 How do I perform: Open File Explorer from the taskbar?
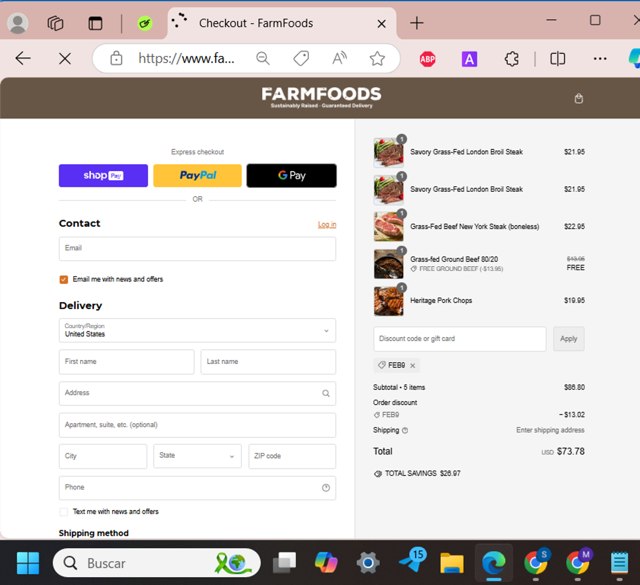pos(452,563)
